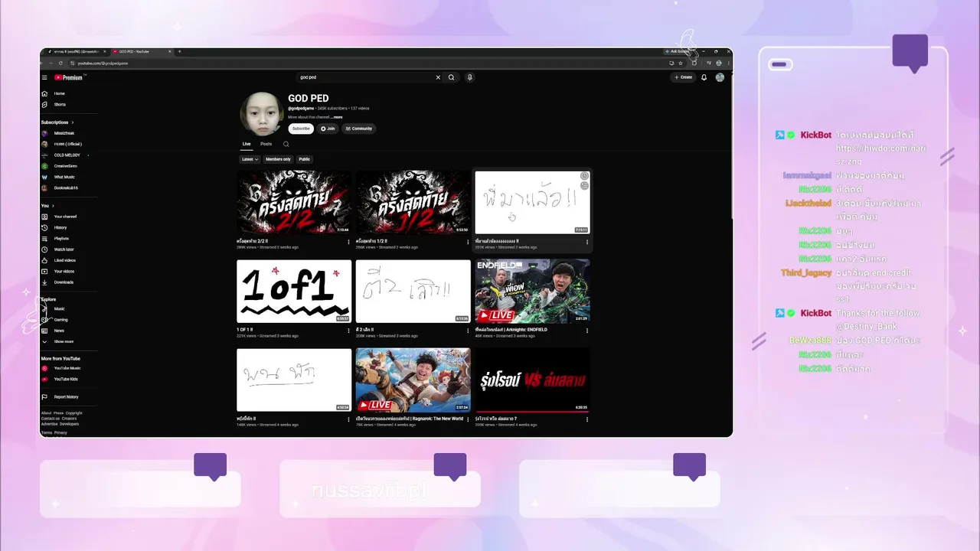Screen dimensions: 980x551
Task: Filter videos by Members only
Action: point(278,159)
